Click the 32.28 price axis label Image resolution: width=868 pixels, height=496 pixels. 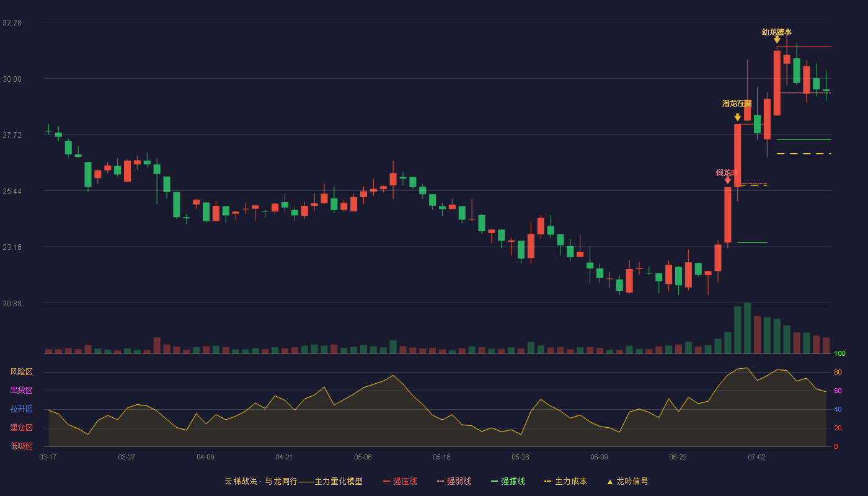point(12,23)
